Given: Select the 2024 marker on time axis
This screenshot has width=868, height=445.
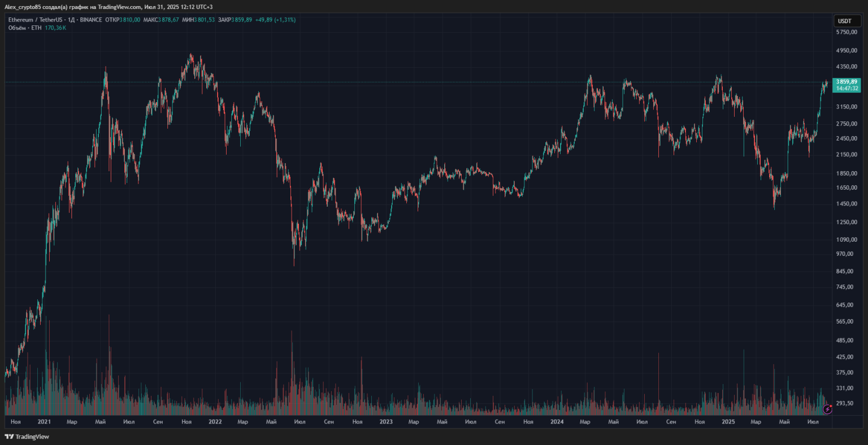Looking at the screenshot, I should coord(557,422).
